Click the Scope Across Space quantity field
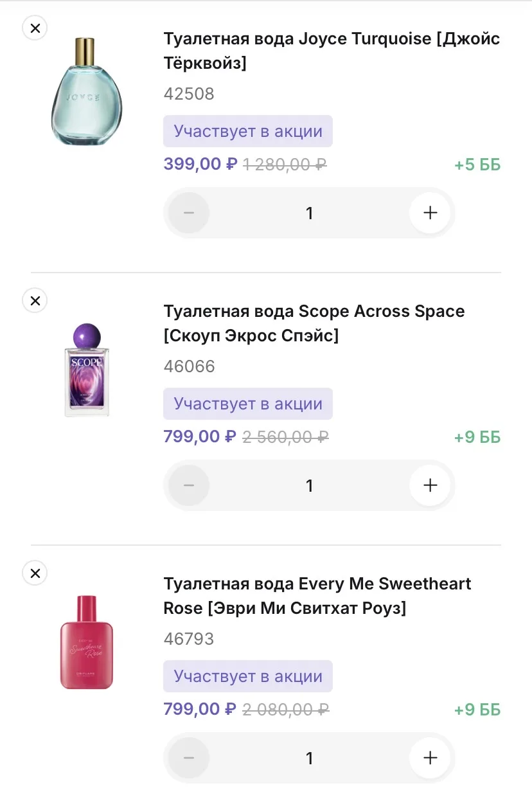 click(x=309, y=485)
